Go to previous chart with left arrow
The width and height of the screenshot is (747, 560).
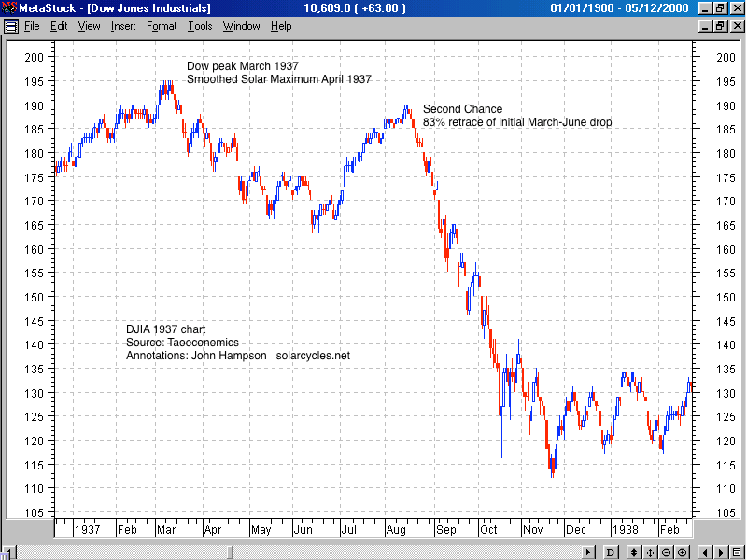coord(705,553)
